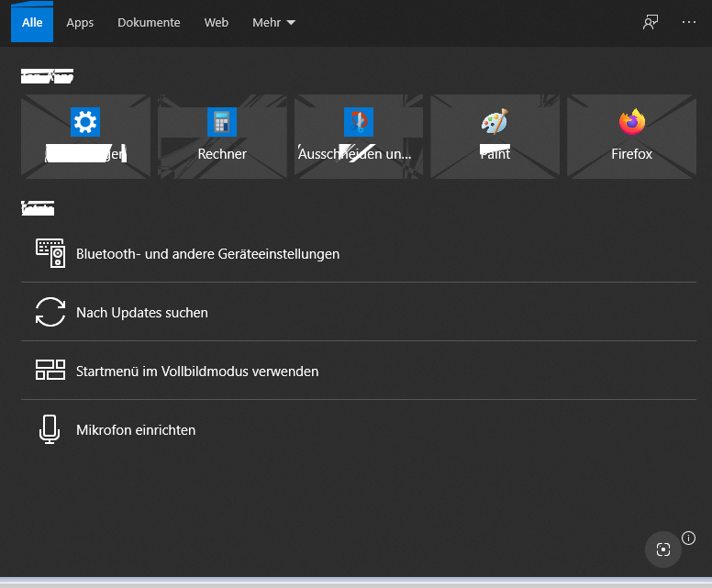Click the Bluetooth device settings icon
The width and height of the screenshot is (712, 588).
click(50, 253)
